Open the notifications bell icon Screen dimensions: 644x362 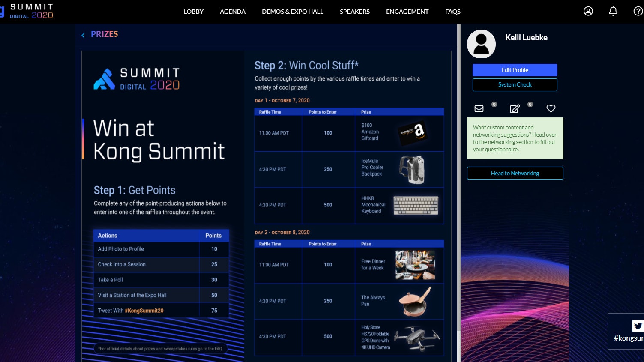click(x=613, y=11)
